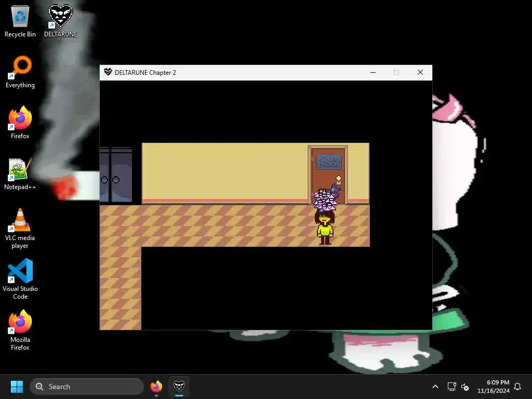
Task: Close the DELTARUNE Chapter 2 window
Action: (420, 72)
